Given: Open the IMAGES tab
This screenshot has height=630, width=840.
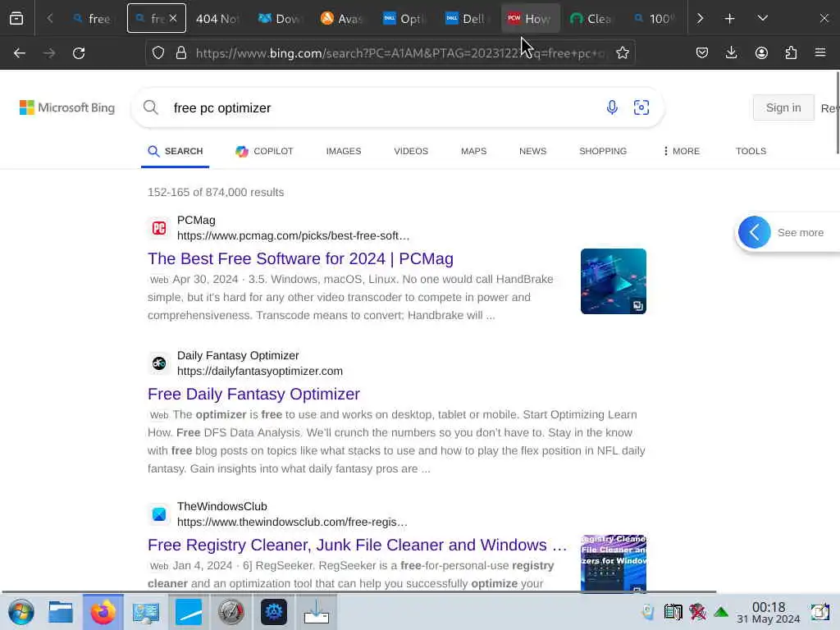Looking at the screenshot, I should pos(344,151).
